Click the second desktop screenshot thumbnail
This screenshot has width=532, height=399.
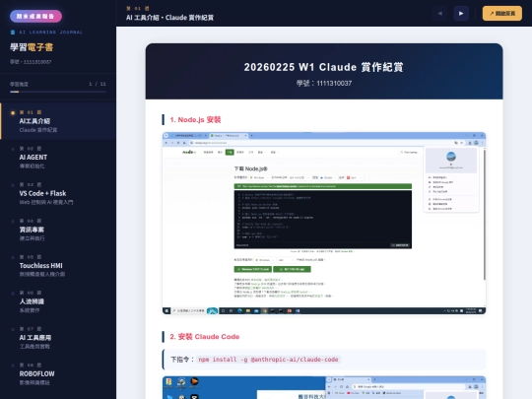tap(324, 387)
